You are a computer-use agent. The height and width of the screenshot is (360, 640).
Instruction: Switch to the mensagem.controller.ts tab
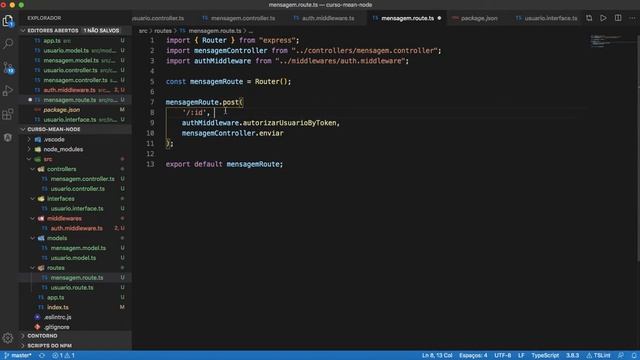[239, 18]
